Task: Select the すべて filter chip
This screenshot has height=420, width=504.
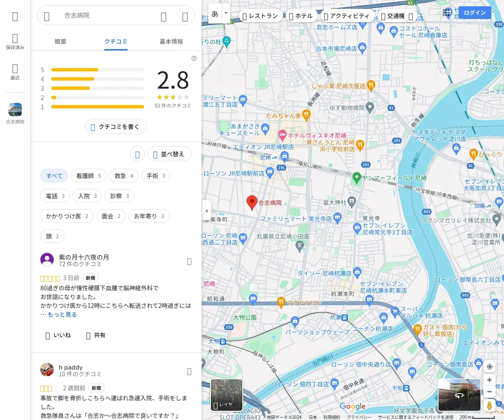Action: (x=54, y=176)
